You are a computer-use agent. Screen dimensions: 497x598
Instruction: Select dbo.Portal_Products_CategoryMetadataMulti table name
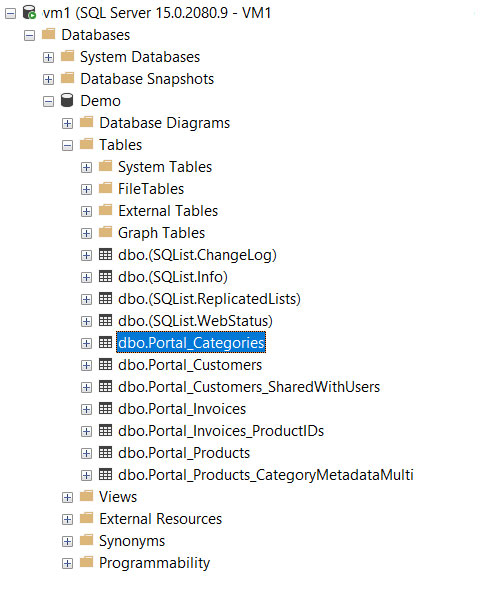[x=266, y=475]
